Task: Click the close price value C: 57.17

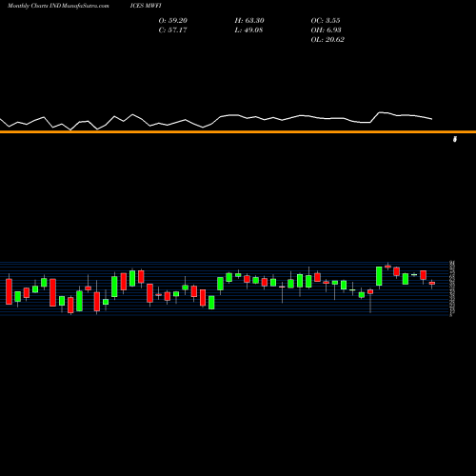Action: 172,30
